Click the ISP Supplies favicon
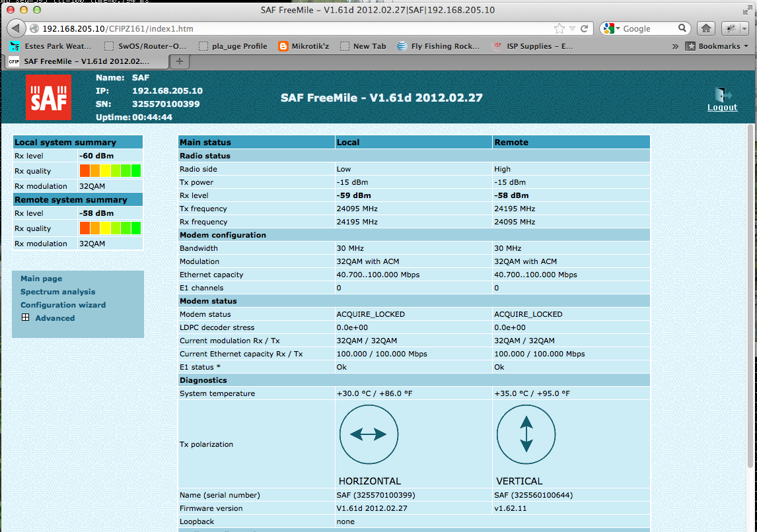This screenshot has width=757, height=532. tap(496, 46)
